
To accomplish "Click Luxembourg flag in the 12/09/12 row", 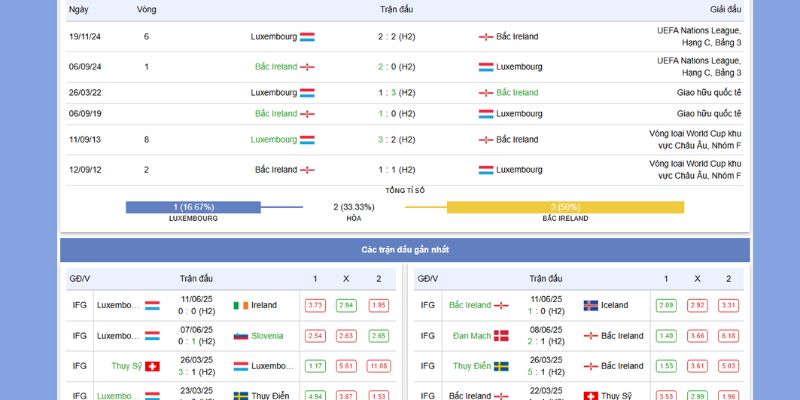I will tap(486, 170).
